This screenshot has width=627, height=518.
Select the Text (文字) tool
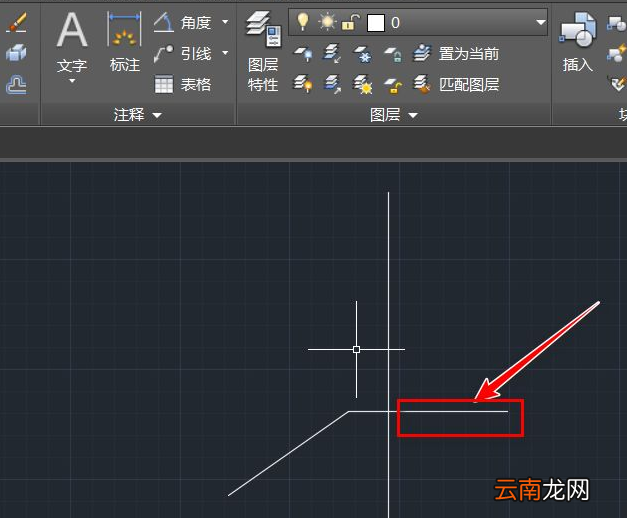point(72,41)
